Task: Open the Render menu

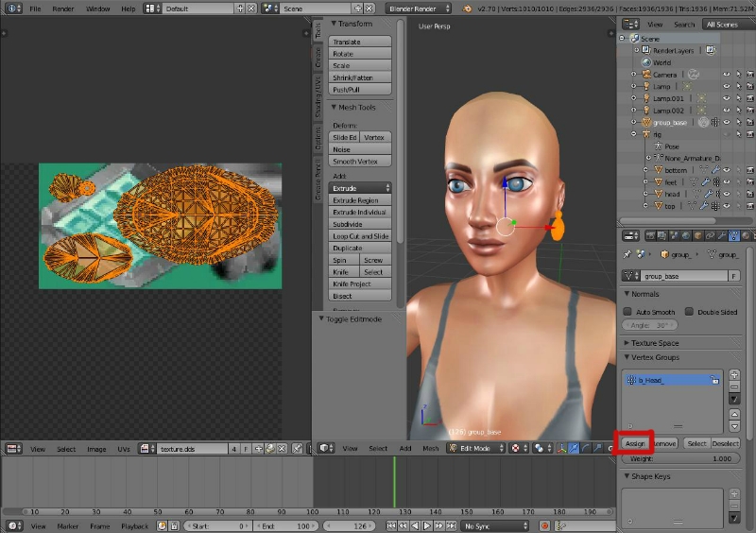Action: point(63,9)
